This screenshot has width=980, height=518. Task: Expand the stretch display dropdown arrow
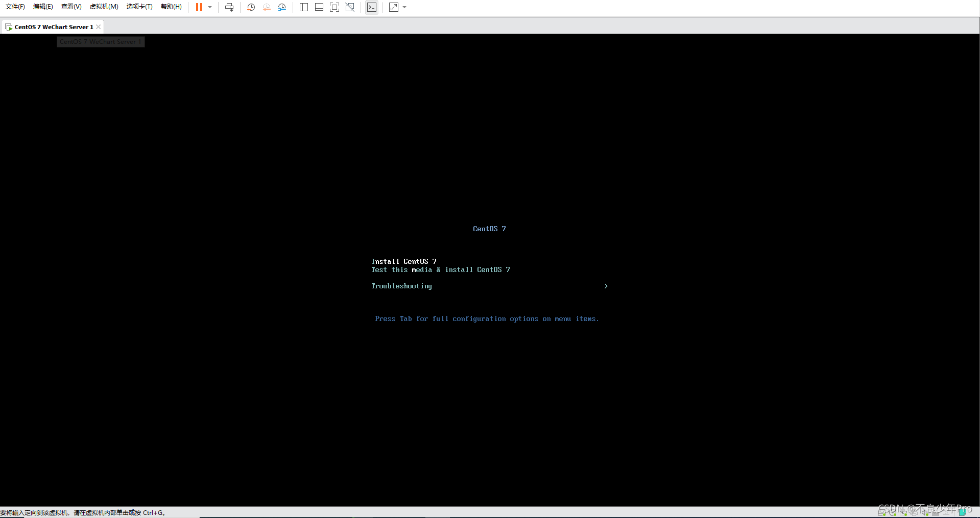[404, 7]
